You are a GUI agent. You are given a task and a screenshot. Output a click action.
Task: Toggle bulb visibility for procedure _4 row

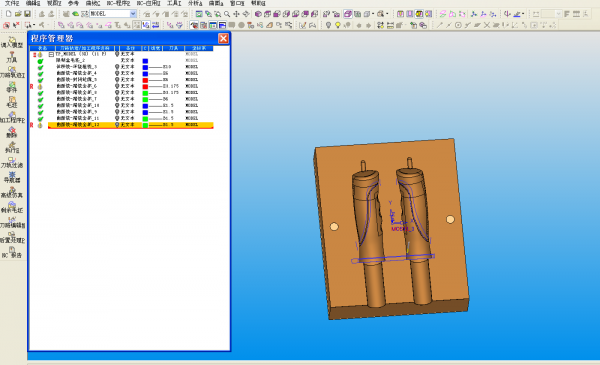point(117,73)
